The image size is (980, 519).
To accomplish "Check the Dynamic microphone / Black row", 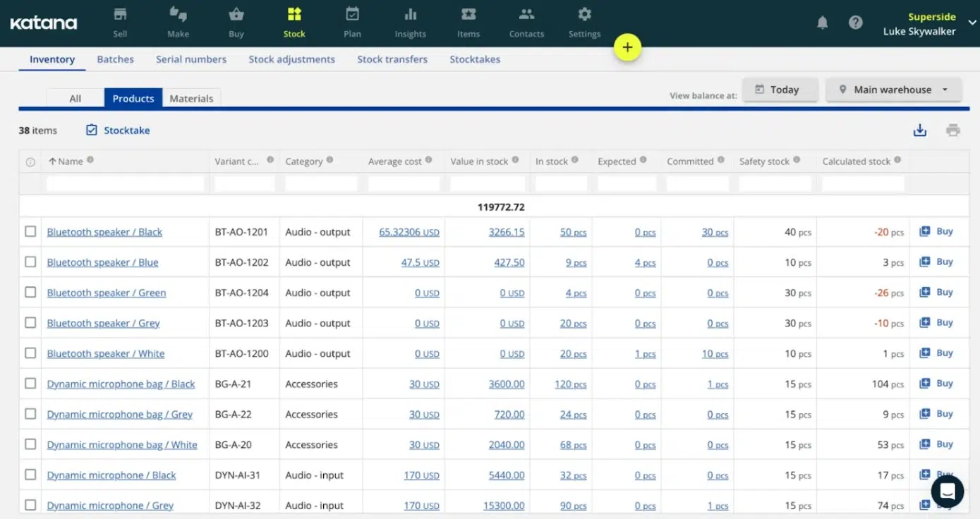I will click(x=30, y=474).
